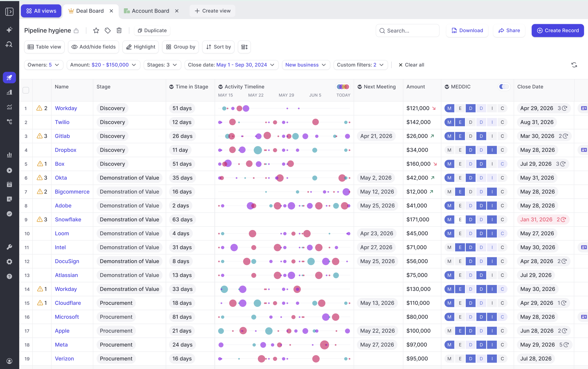Close the Deal Board tab
The image size is (588, 369).
111,11
